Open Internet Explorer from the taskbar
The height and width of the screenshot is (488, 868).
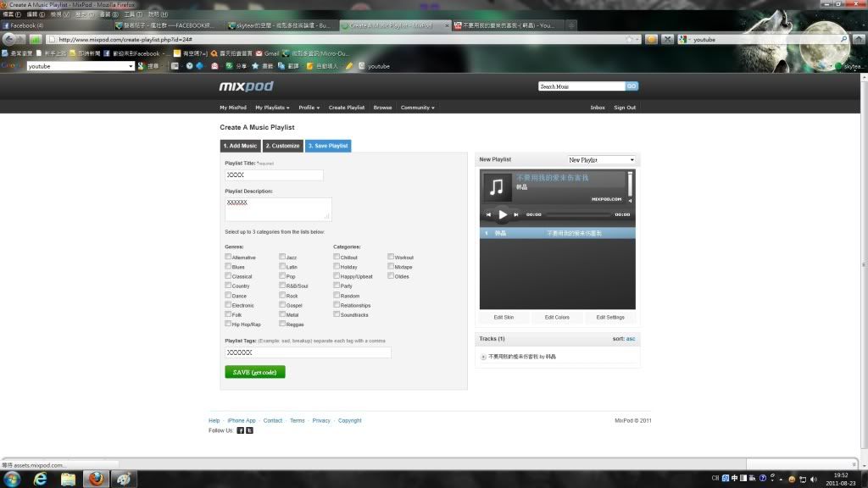41,480
